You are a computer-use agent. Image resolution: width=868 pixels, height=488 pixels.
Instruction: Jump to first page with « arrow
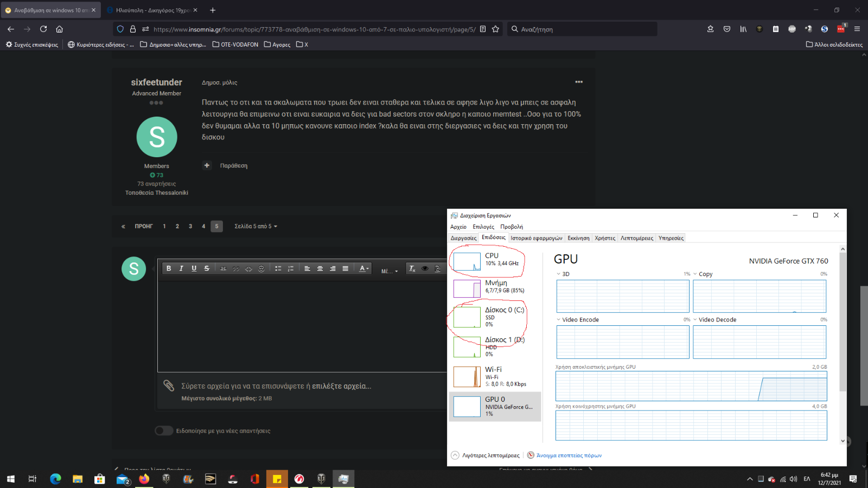tap(123, 226)
